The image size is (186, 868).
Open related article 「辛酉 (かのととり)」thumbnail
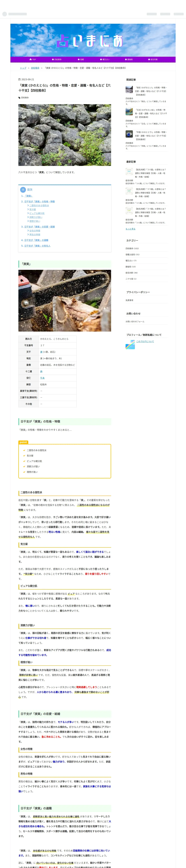coord(129,134)
